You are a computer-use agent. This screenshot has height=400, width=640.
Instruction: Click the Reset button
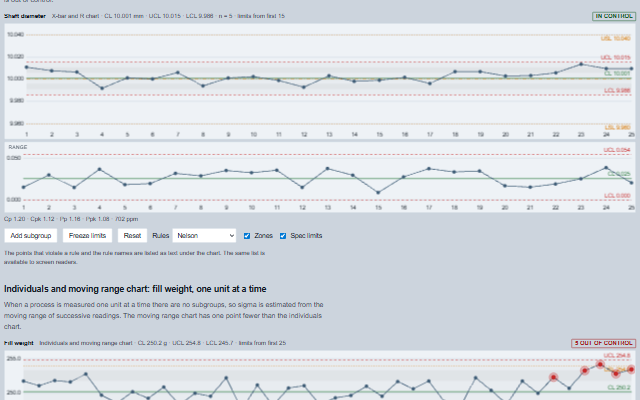click(x=132, y=236)
